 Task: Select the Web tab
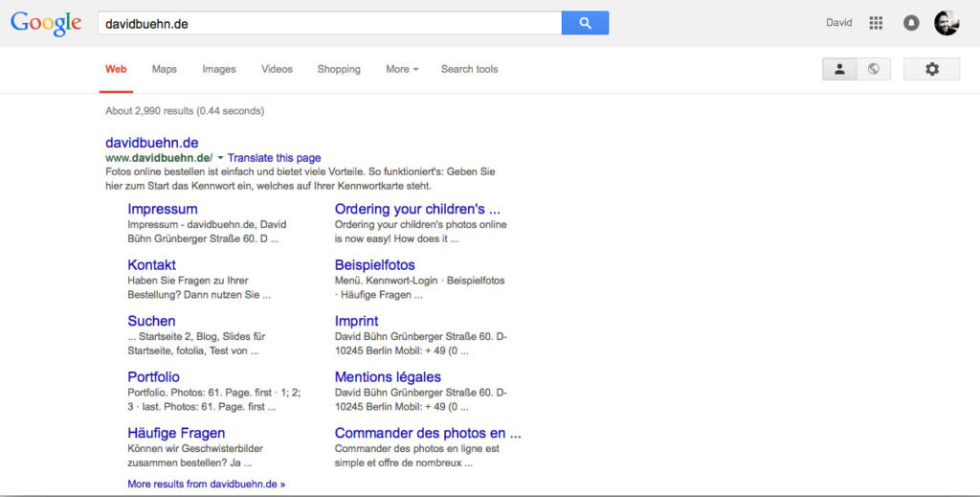[x=116, y=69]
